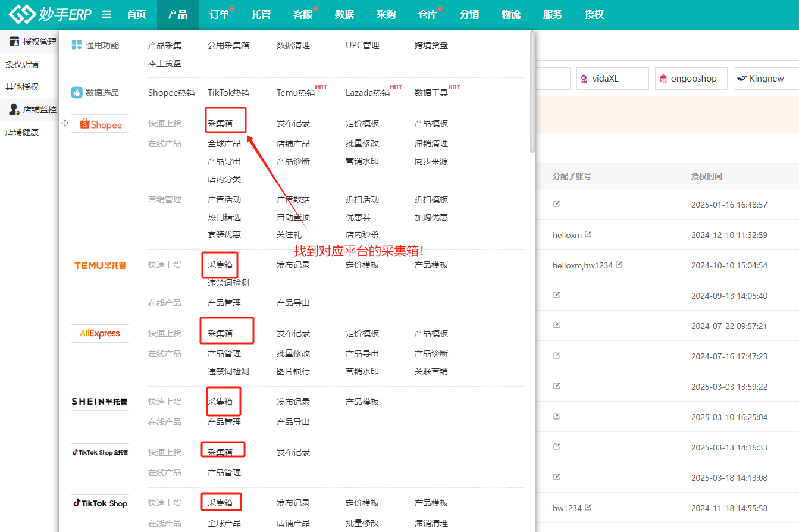Screen dimensions: 799x532
Task: Open 产品采集 in 通用功能
Action: click(x=165, y=45)
